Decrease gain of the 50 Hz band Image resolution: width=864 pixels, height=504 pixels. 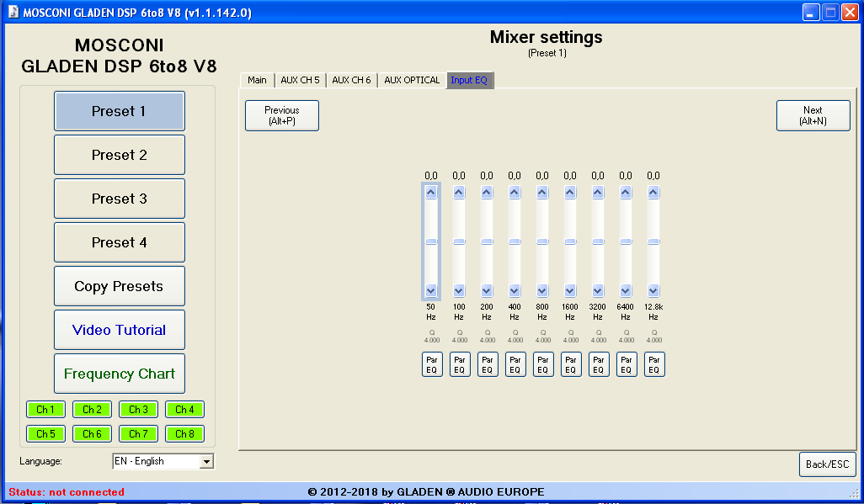tap(431, 290)
